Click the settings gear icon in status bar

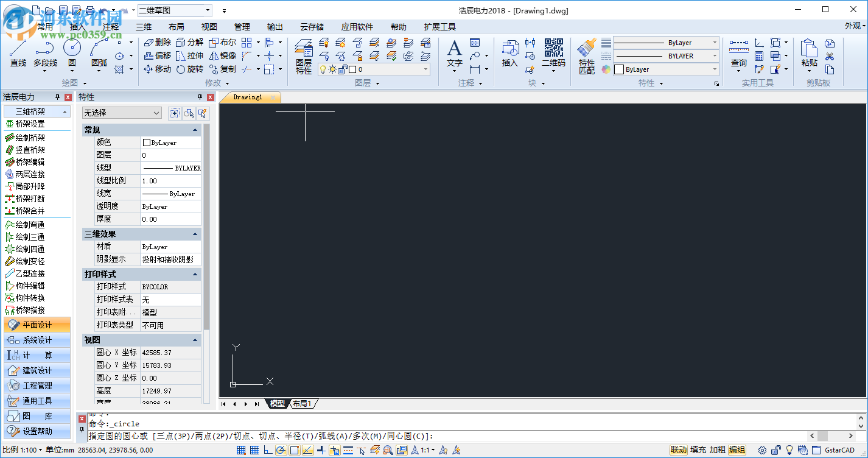[x=762, y=450]
